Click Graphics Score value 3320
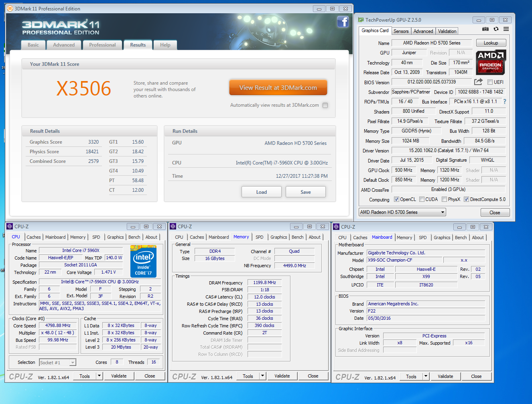This screenshot has width=532, height=404. pyautogui.click(x=93, y=142)
